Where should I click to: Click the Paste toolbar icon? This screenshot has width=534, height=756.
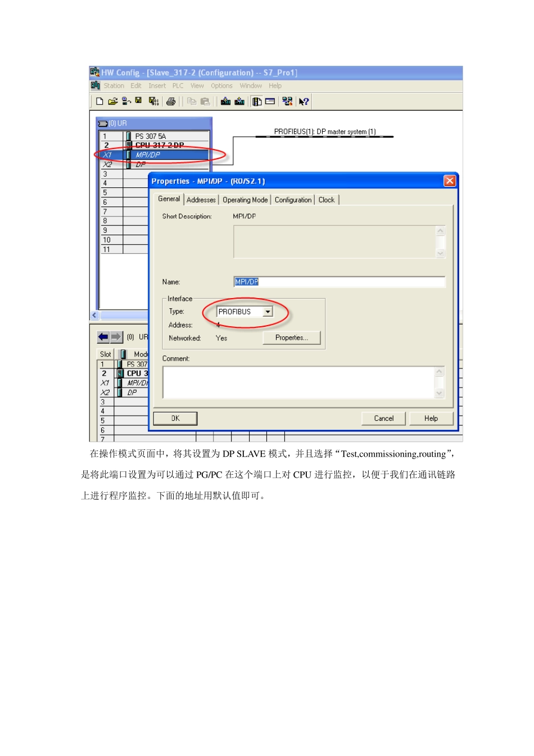pyautogui.click(x=205, y=101)
